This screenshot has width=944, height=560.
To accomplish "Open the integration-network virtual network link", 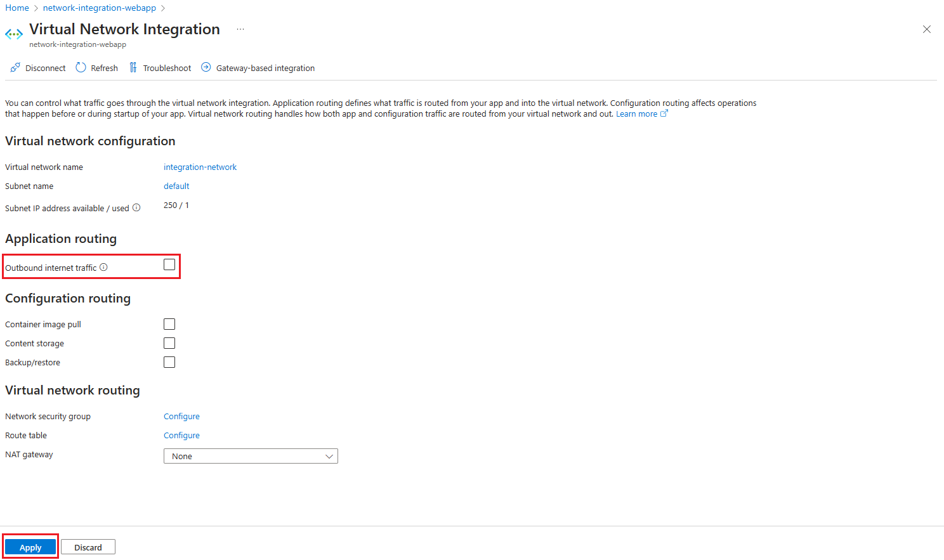I will coord(200,166).
